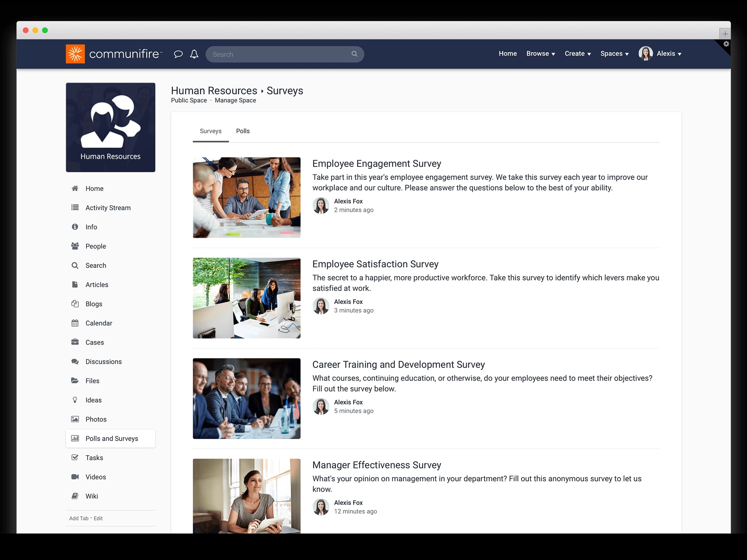
Task: Click the Edit link below the sidebar
Action: (x=98, y=518)
